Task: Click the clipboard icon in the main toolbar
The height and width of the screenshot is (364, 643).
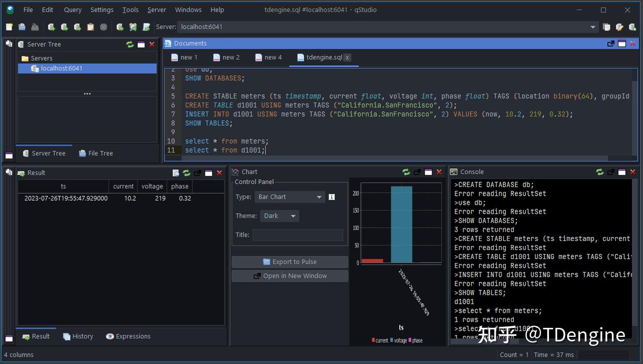Action: point(90,27)
